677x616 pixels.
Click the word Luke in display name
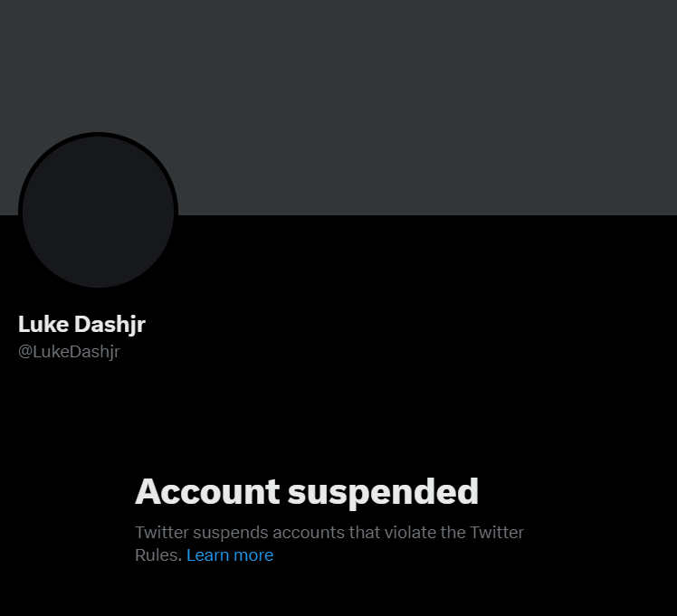point(43,324)
